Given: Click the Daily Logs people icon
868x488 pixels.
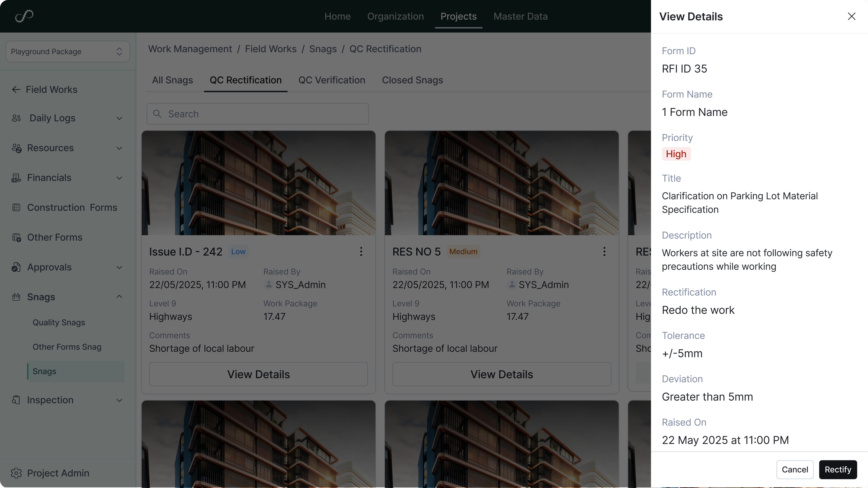Looking at the screenshot, I should coord(16,118).
